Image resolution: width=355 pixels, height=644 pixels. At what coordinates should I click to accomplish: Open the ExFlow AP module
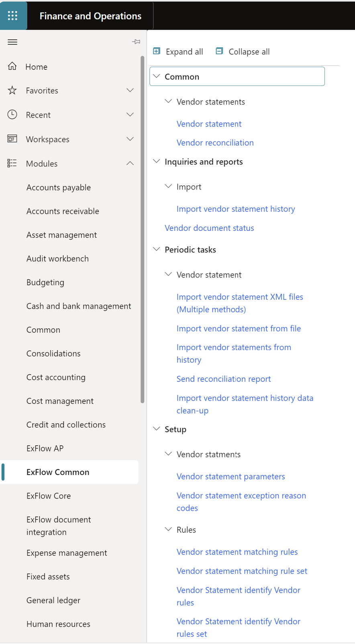click(x=45, y=448)
